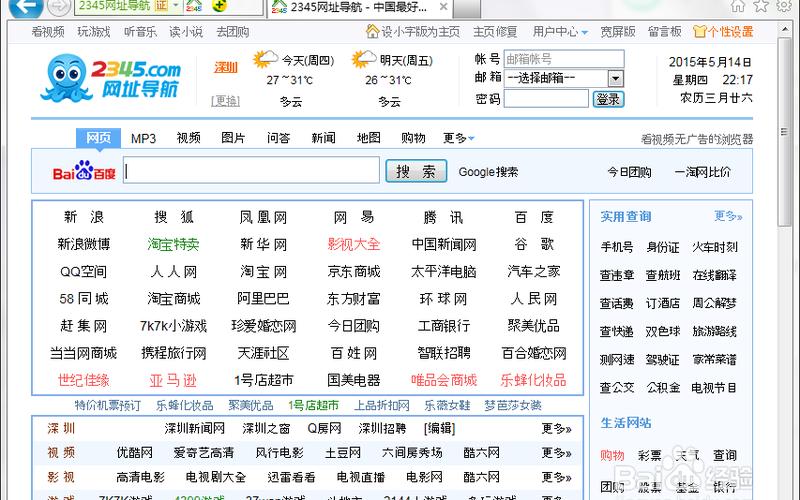Image resolution: width=800 pixels, height=500 pixels.
Task: Open 更多 beside 实用查询
Action: (728, 216)
